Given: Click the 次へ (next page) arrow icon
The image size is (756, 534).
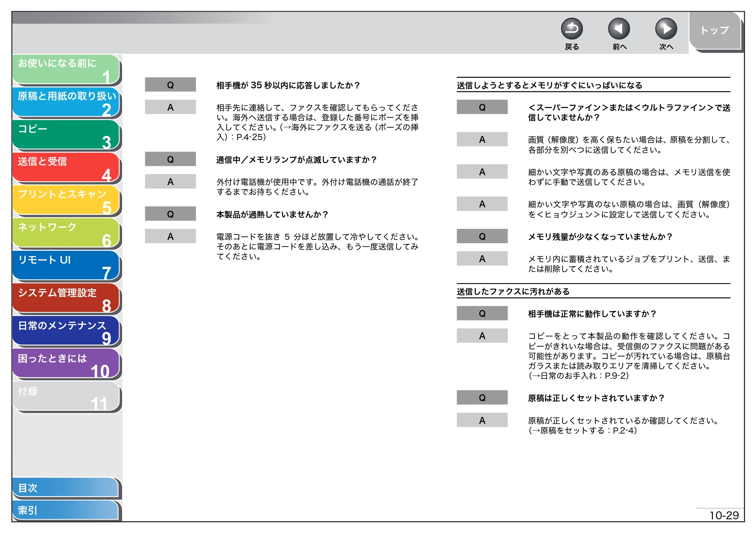Looking at the screenshot, I should point(666,29).
